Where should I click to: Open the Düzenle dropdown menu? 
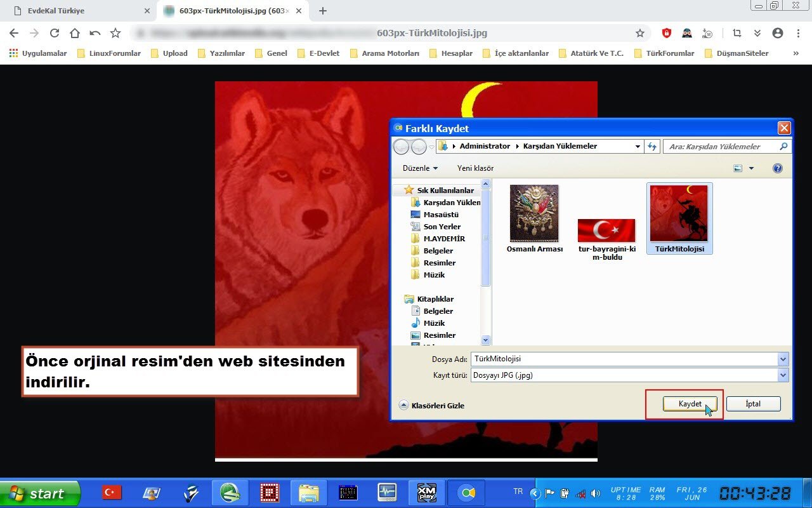tap(420, 168)
